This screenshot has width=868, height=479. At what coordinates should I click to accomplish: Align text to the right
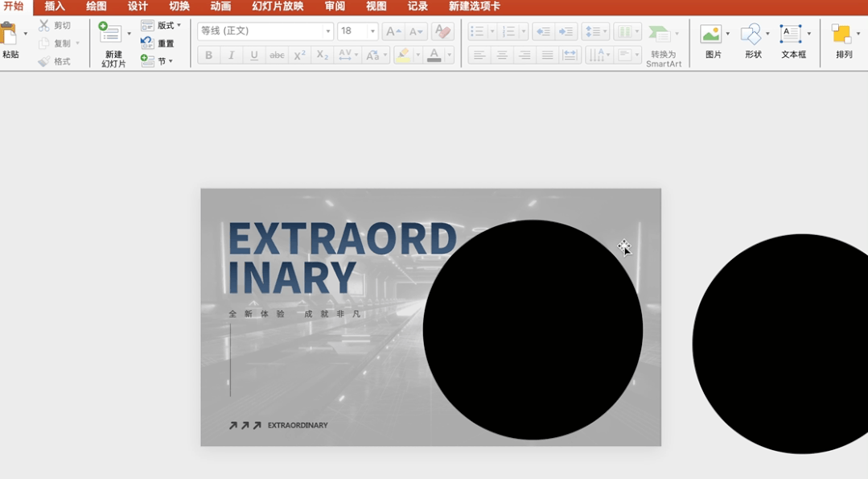(525, 55)
